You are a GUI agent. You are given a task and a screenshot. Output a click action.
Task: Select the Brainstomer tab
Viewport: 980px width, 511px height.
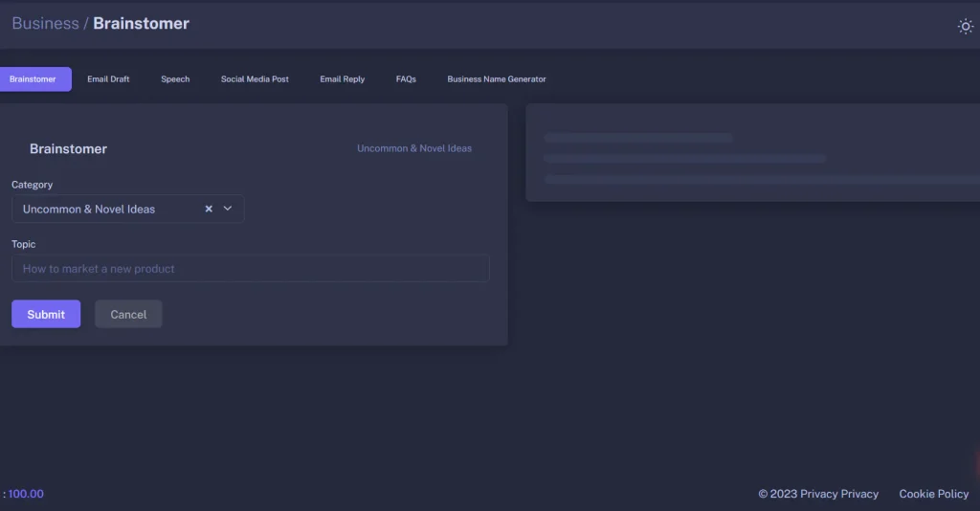[x=33, y=79]
